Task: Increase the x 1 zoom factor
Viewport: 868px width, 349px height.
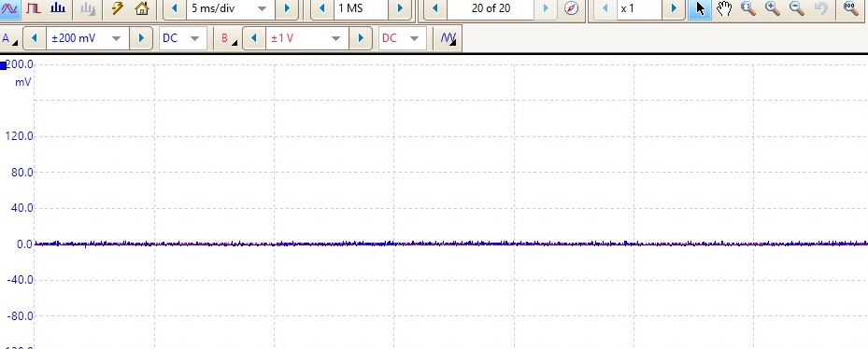Action: pos(674,8)
